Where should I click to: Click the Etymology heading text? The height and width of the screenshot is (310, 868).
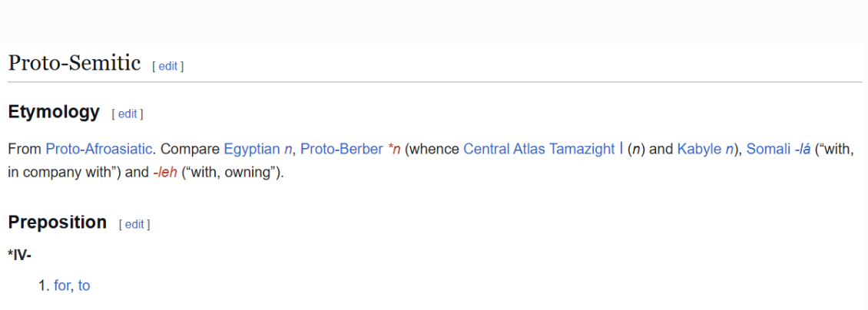coord(54,112)
